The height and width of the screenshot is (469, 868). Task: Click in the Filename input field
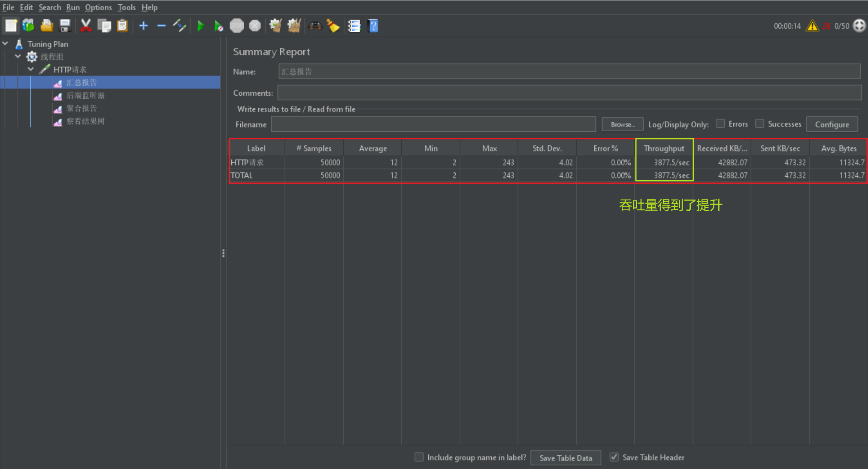pos(433,124)
